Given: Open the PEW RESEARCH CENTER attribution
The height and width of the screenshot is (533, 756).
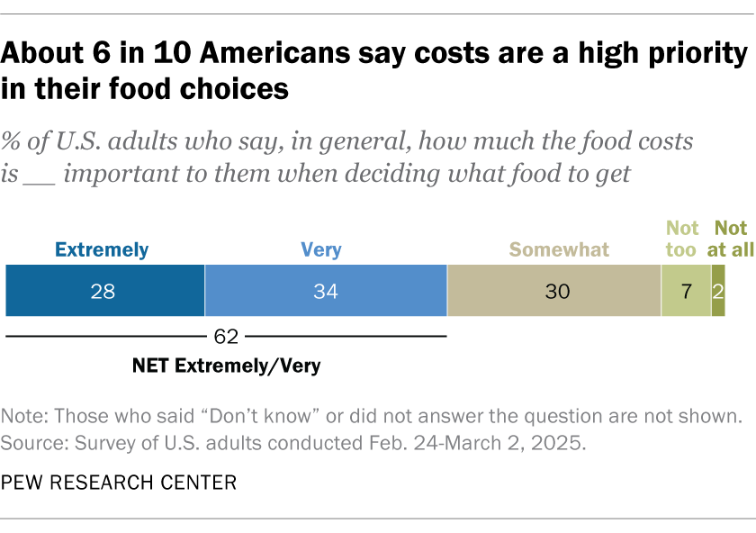Looking at the screenshot, I should [x=120, y=483].
